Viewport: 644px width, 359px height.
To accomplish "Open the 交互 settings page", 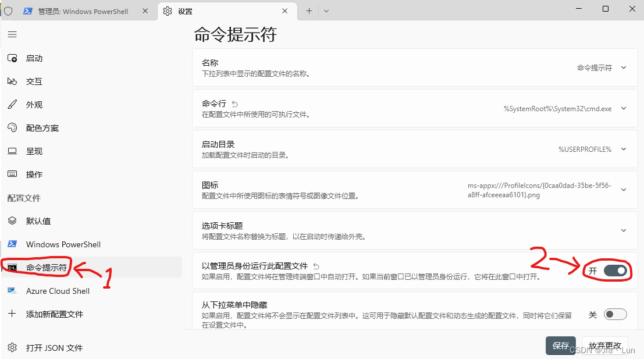I will pos(91,81).
